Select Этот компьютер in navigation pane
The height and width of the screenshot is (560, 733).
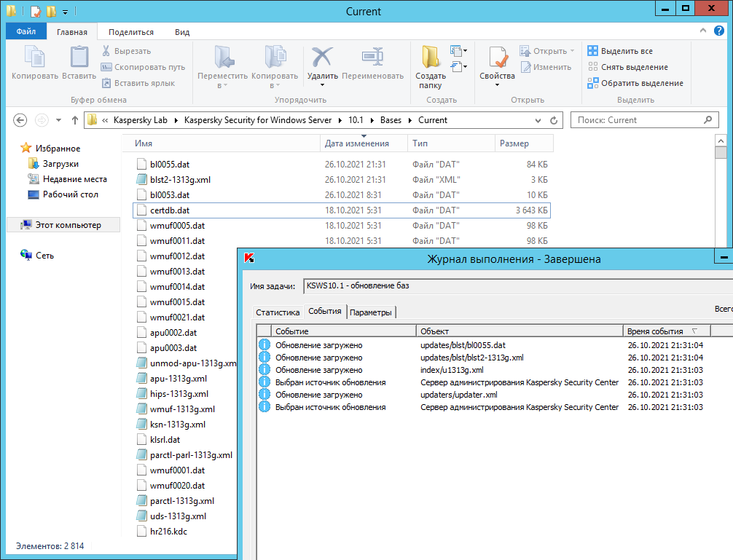68,225
